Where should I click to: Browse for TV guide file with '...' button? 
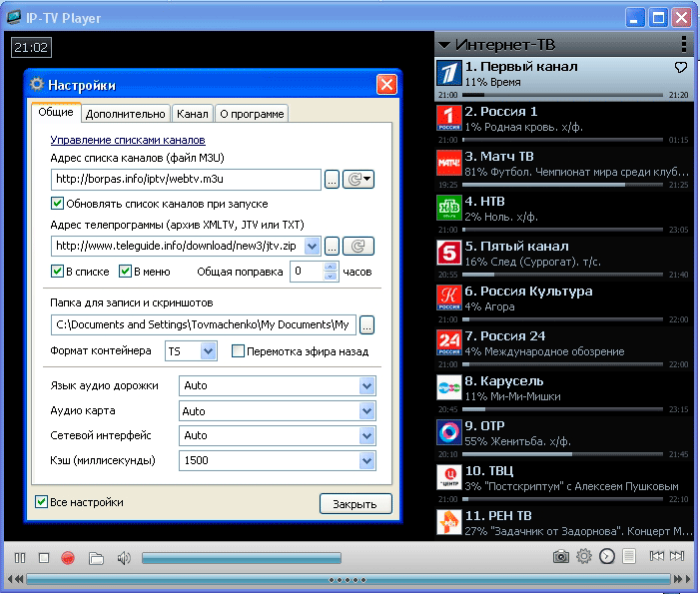(332, 247)
